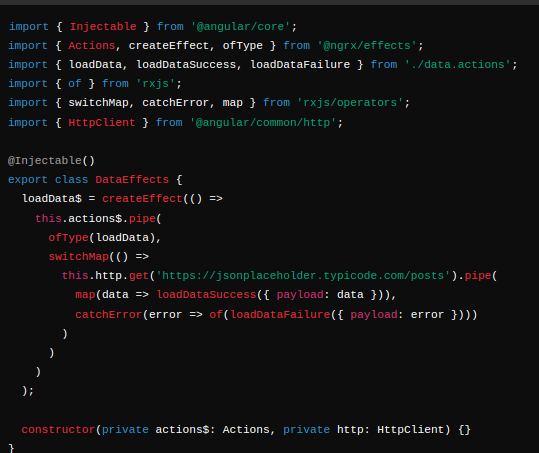This screenshot has width=539, height=453.
Task: Click the '@angular/core' string
Action: (240, 26)
